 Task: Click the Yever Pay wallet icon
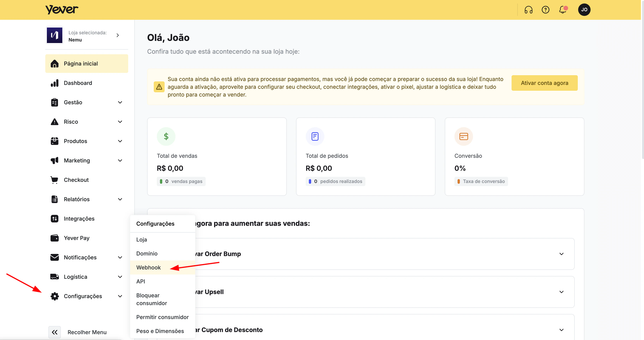pos(54,238)
